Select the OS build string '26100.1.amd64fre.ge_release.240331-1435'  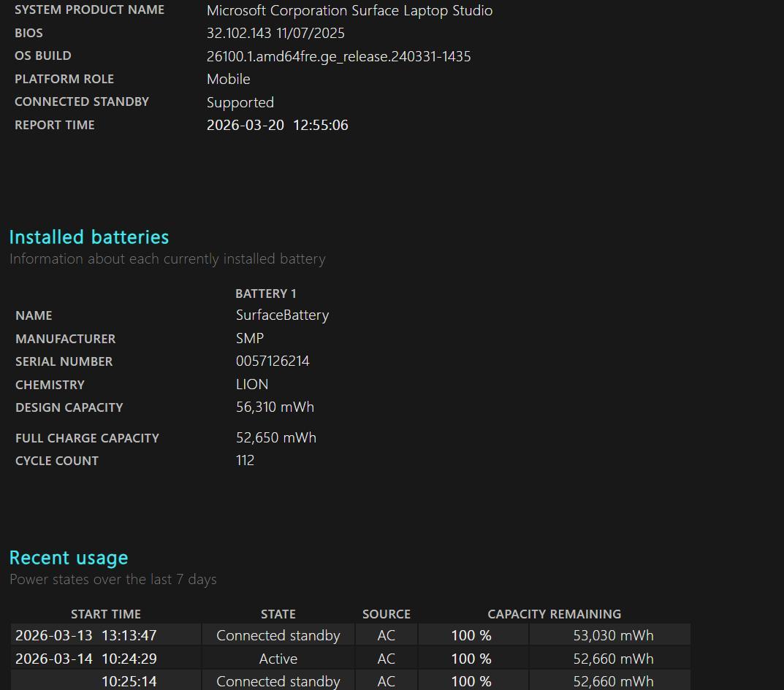tap(338, 56)
